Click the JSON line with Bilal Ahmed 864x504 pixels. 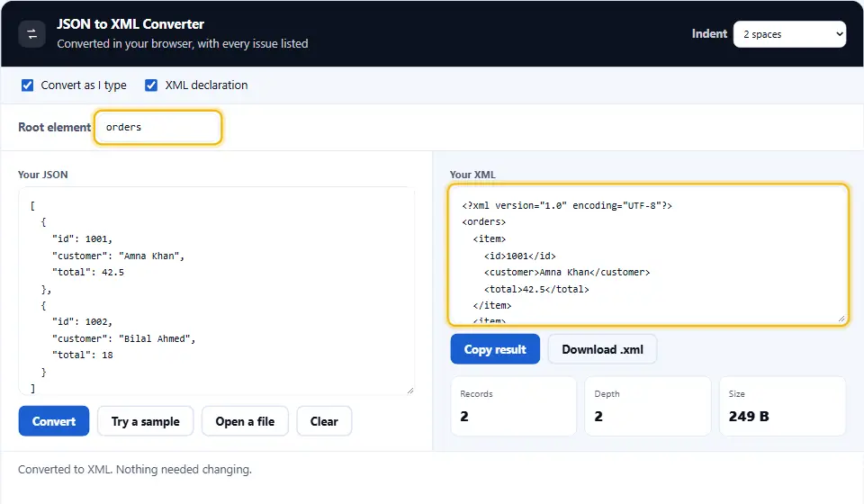(x=123, y=338)
